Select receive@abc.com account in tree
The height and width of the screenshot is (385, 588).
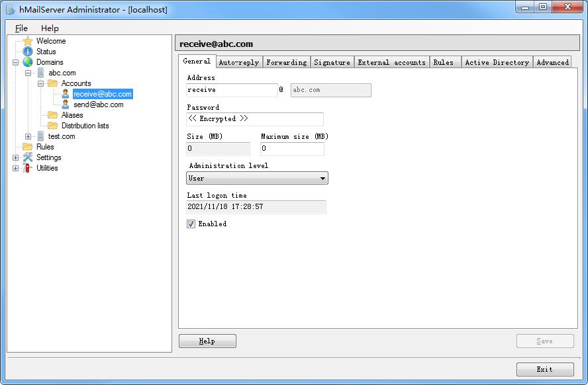(x=103, y=94)
